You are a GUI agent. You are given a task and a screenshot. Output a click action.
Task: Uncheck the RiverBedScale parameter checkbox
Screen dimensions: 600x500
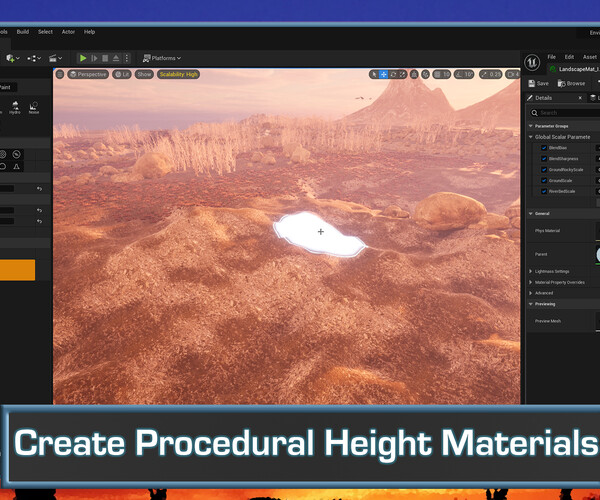(x=544, y=191)
